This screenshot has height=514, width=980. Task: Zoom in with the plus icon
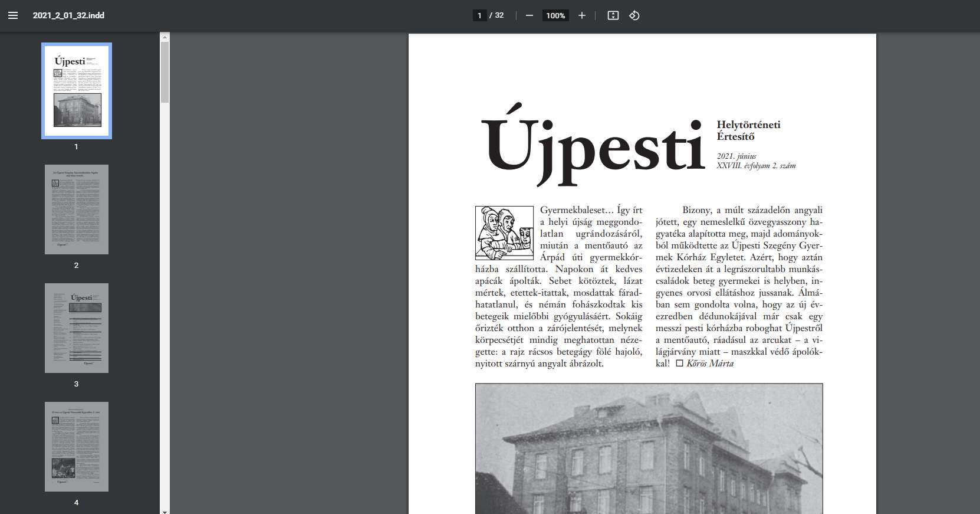(582, 15)
